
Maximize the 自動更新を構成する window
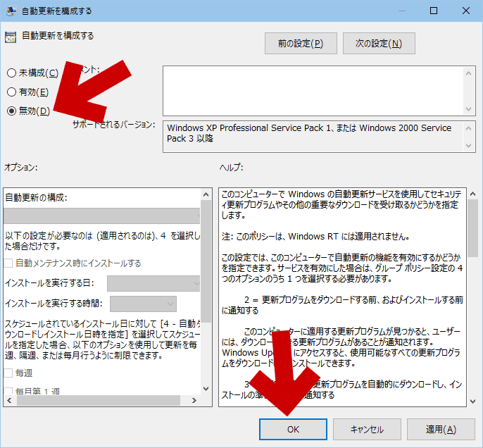click(x=434, y=11)
